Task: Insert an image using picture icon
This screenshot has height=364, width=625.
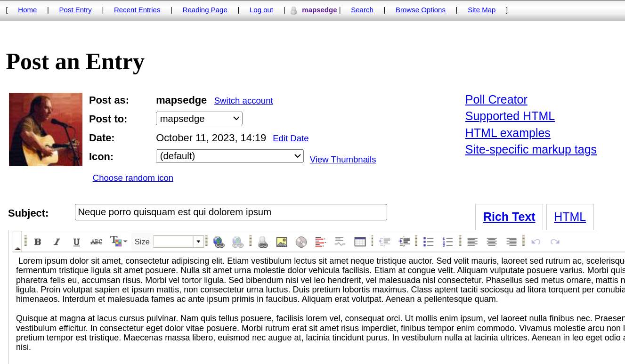Action: 282,242
